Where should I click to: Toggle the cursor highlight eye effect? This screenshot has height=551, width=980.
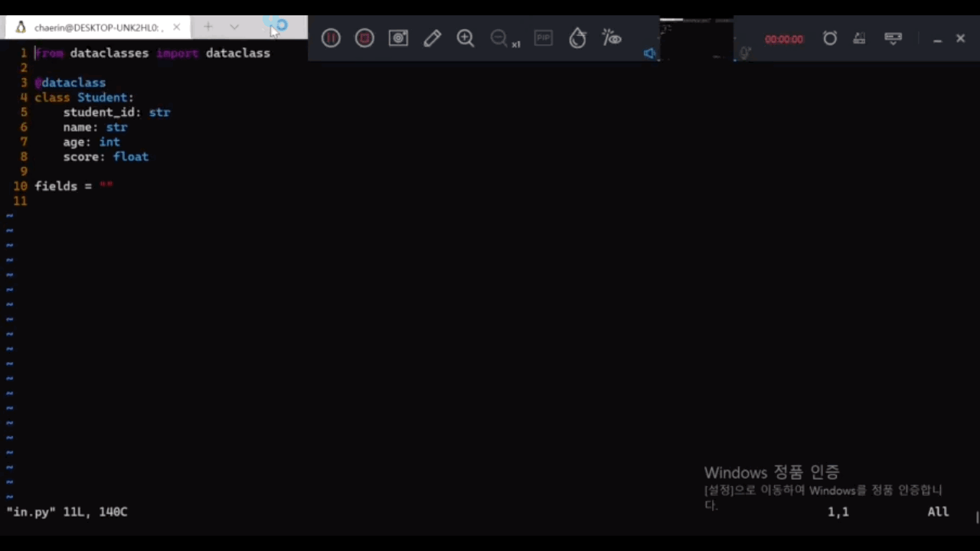point(611,38)
